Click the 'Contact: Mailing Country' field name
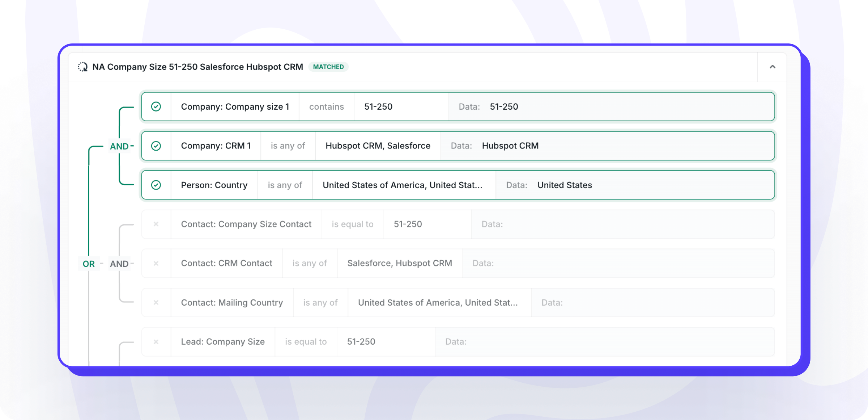The image size is (868, 420). point(232,303)
